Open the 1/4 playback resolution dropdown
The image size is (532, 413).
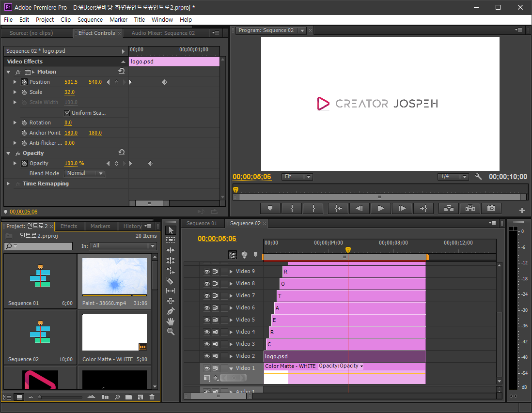coord(453,177)
